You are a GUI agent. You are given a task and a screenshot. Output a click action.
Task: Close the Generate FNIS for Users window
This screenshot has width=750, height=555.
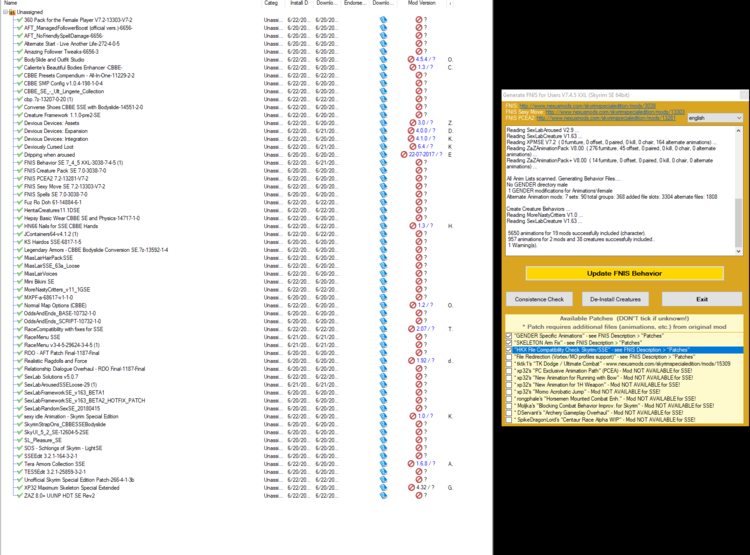pos(743,95)
